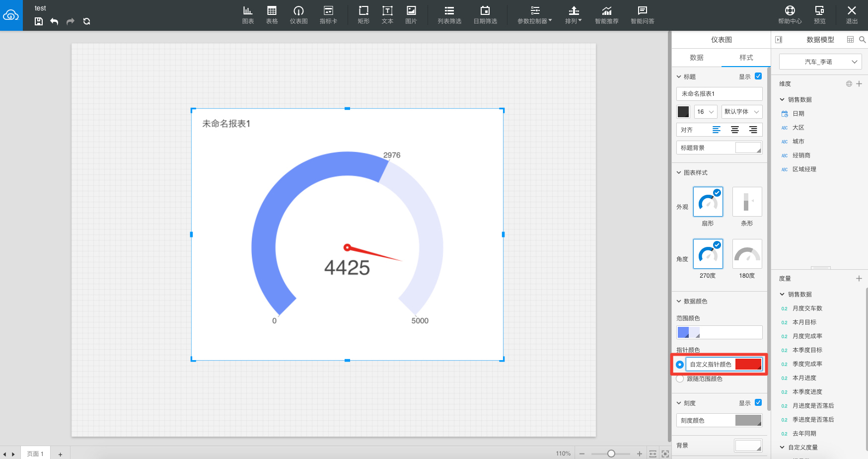Click the globe icon beside 维度
Viewport: 868px width, 459px height.
point(849,84)
